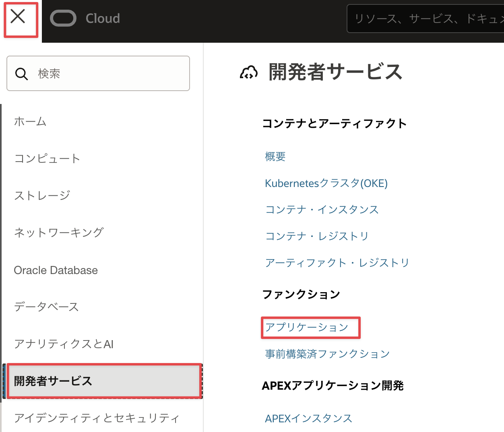The image size is (504, 432).
Task: Click the magnifier icon in search box
Action: (x=21, y=74)
